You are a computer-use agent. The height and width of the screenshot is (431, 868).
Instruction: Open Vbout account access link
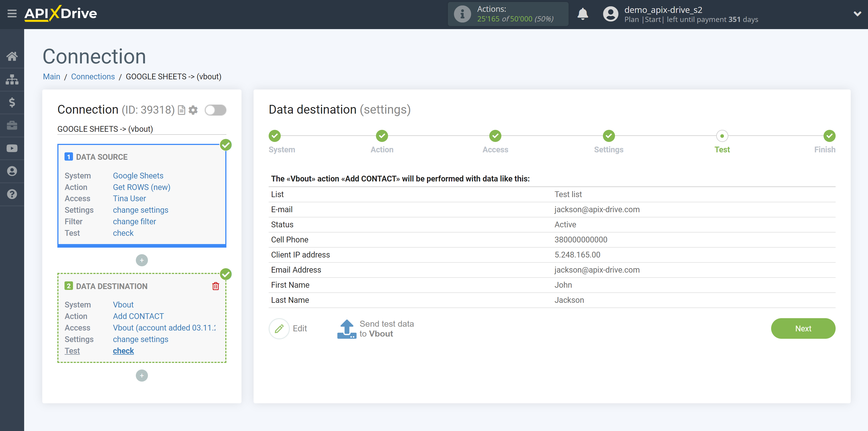coord(164,328)
